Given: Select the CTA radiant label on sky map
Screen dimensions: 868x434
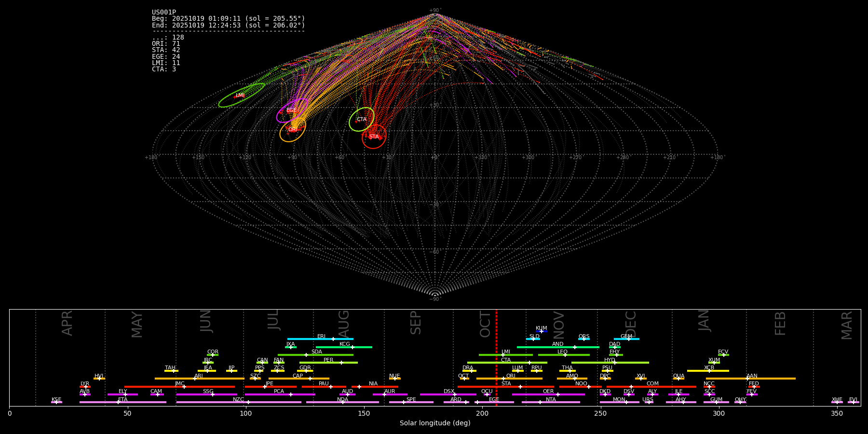Looking at the screenshot, I should (x=362, y=119).
